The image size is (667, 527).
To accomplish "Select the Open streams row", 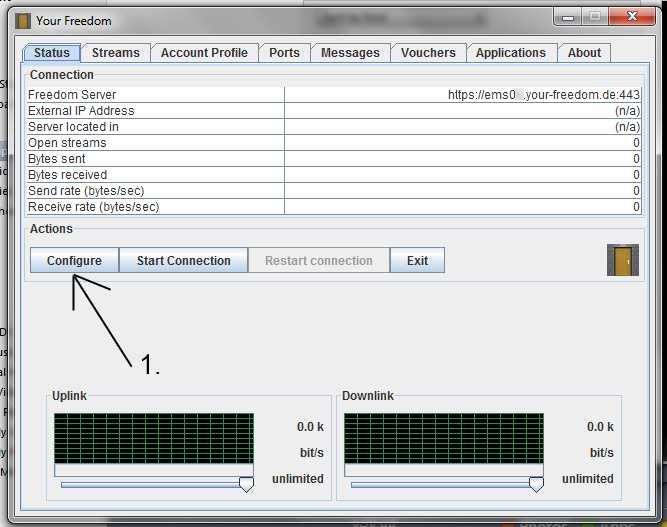I will (x=334, y=142).
